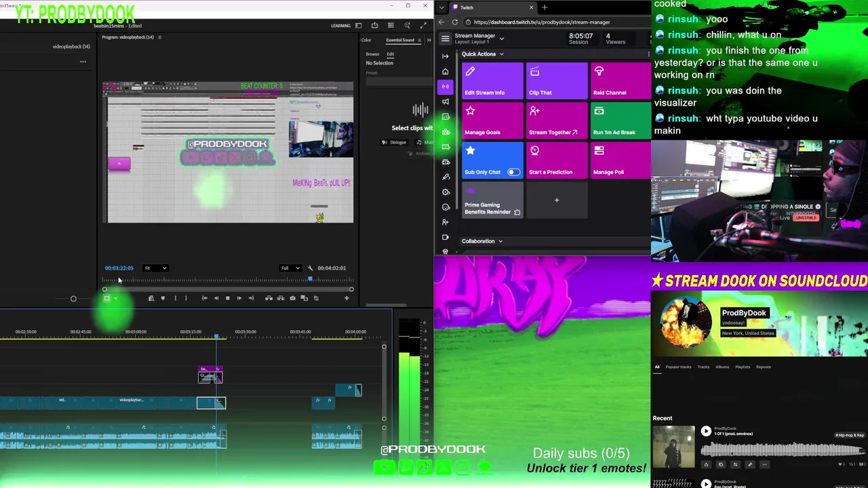Open the Settings gear icon in Twitch sidebar
The height and width of the screenshot is (488, 868).
[446, 192]
